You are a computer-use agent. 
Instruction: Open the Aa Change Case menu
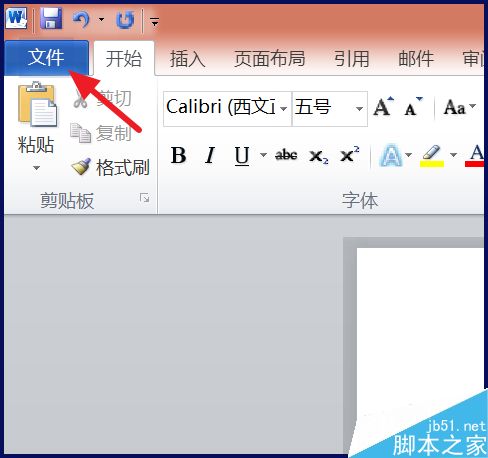459,107
